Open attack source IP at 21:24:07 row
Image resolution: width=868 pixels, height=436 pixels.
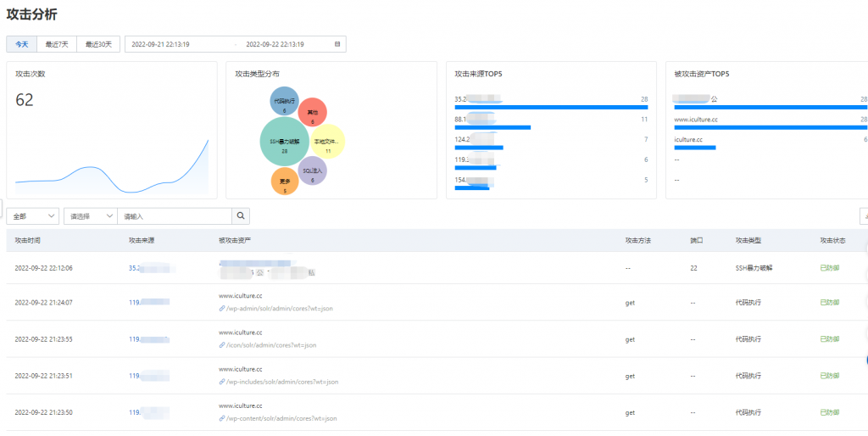[x=149, y=303]
